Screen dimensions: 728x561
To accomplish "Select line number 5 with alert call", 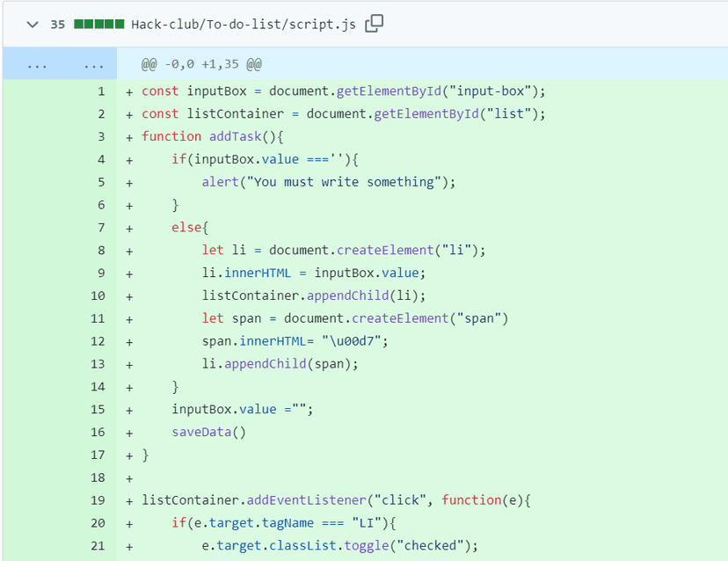I will pos(101,182).
